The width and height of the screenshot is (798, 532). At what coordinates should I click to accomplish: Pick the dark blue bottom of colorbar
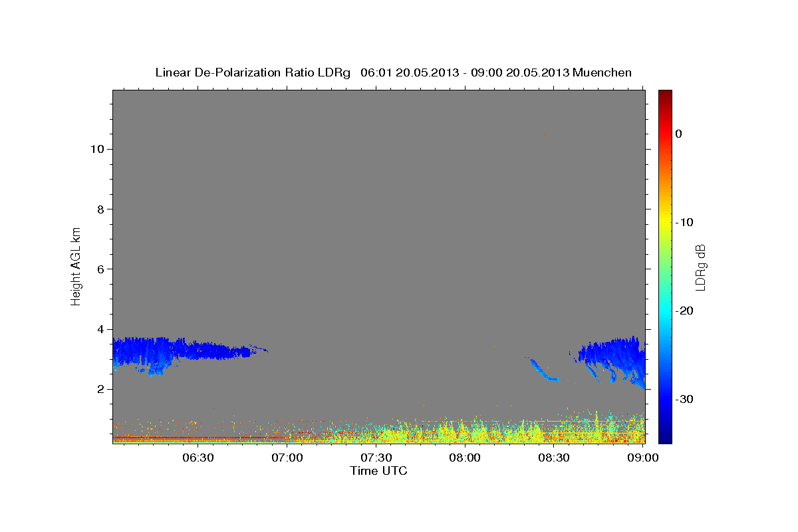[665, 438]
